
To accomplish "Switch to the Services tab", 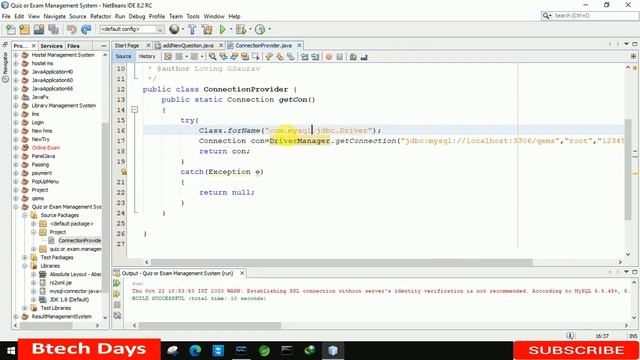I will 51,46.
